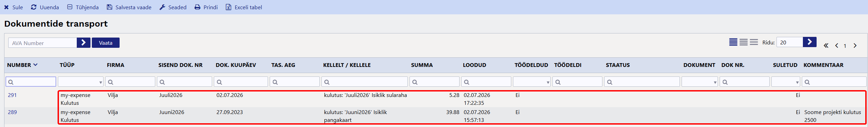868x127 pixels.
Task: Click page number 1
Action: [845, 46]
